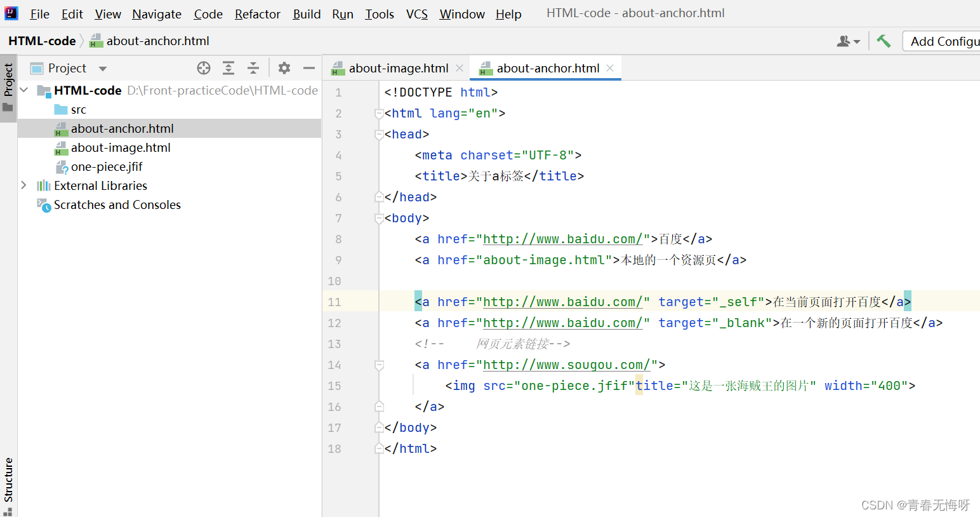
Task: Open the user account dropdown
Action: (x=848, y=41)
